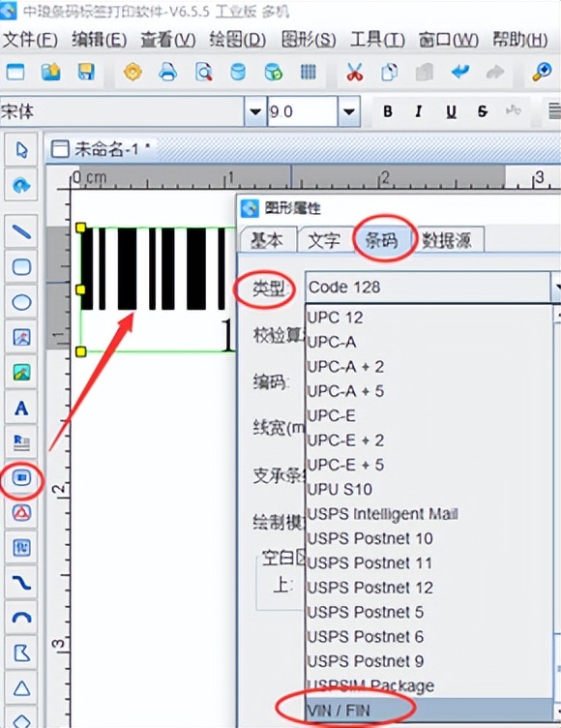Select the Ellipse drawing tool
561x728 pixels.
(21, 302)
